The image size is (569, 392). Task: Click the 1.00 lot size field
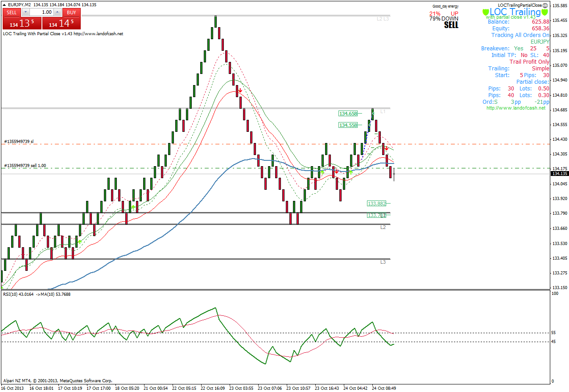coord(42,12)
